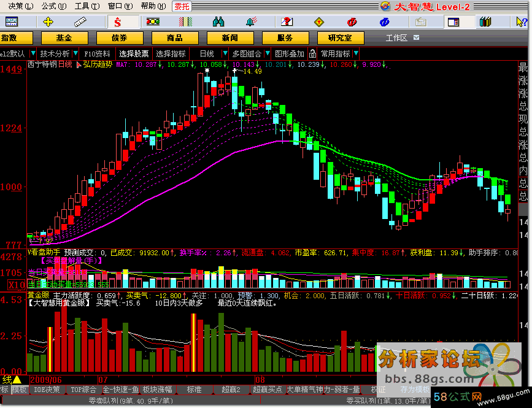532x408 pixels.
Task: Click the pointer with question mark icon
Action: coord(521,22)
